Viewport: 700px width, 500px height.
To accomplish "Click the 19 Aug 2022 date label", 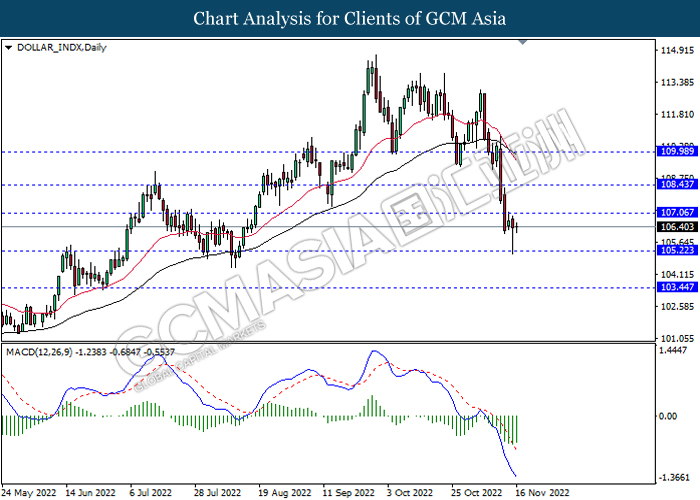I will tap(284, 493).
